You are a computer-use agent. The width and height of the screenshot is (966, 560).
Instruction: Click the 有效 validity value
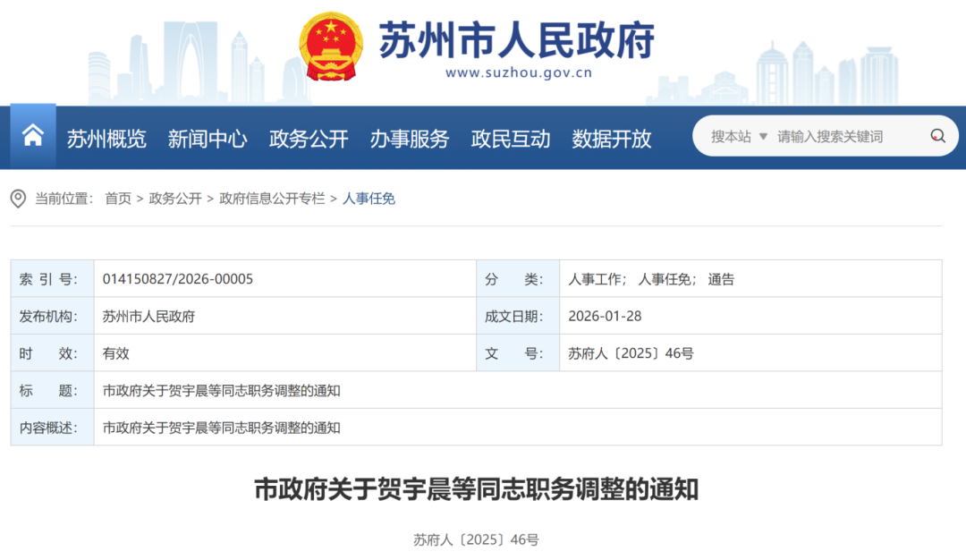coord(115,353)
